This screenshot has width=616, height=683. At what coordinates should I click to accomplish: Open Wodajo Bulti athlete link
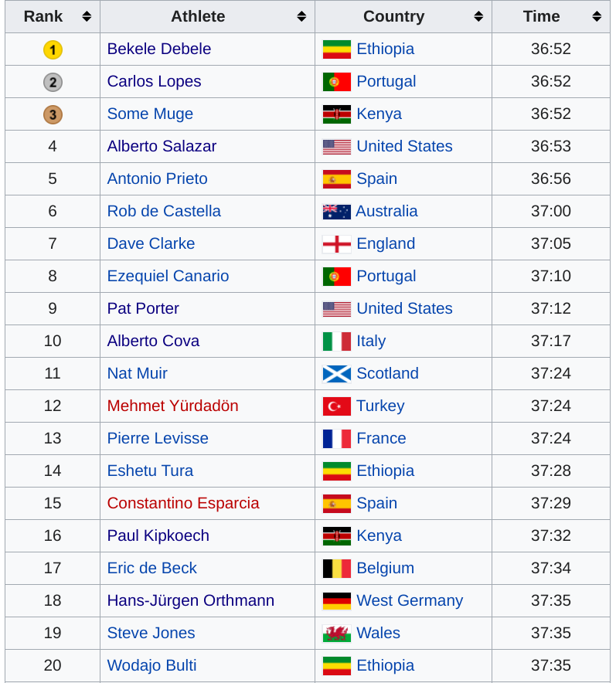151,665
